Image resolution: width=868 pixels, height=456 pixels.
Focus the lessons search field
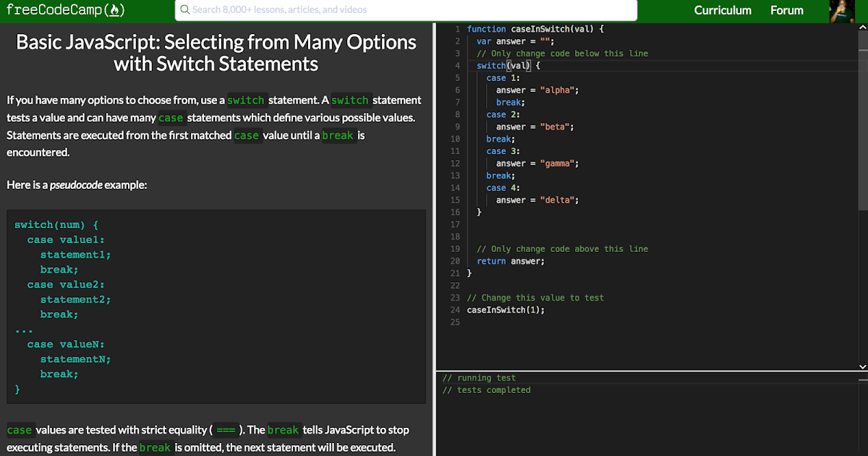click(406, 9)
